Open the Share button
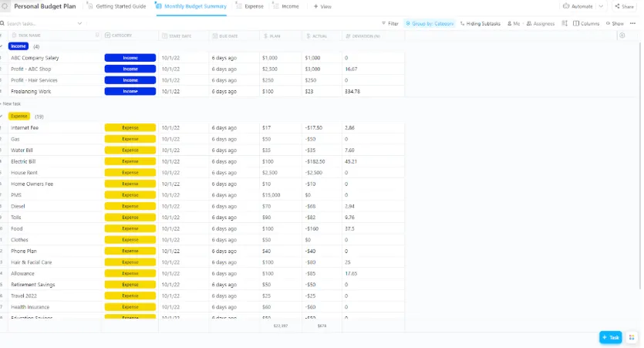 (x=624, y=6)
